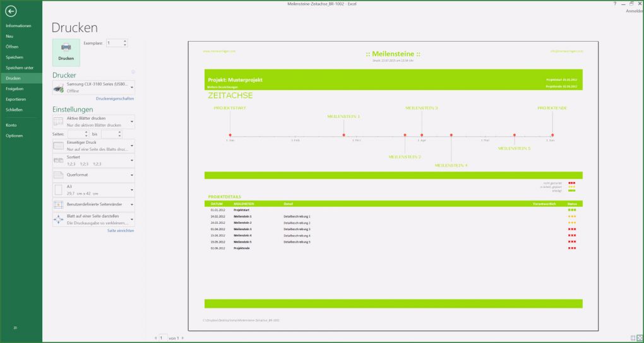Open the help question mark icon

(615, 3)
